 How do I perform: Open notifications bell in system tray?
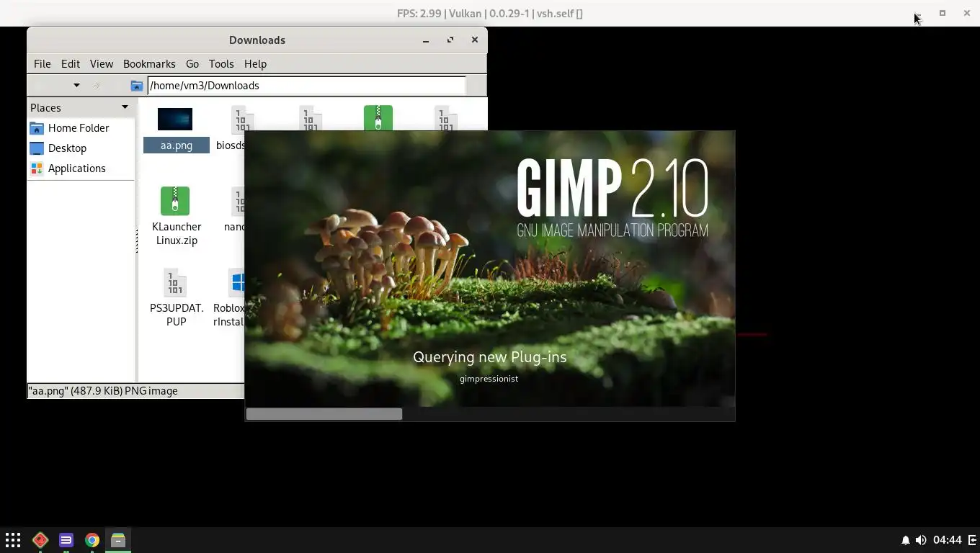[x=906, y=540]
